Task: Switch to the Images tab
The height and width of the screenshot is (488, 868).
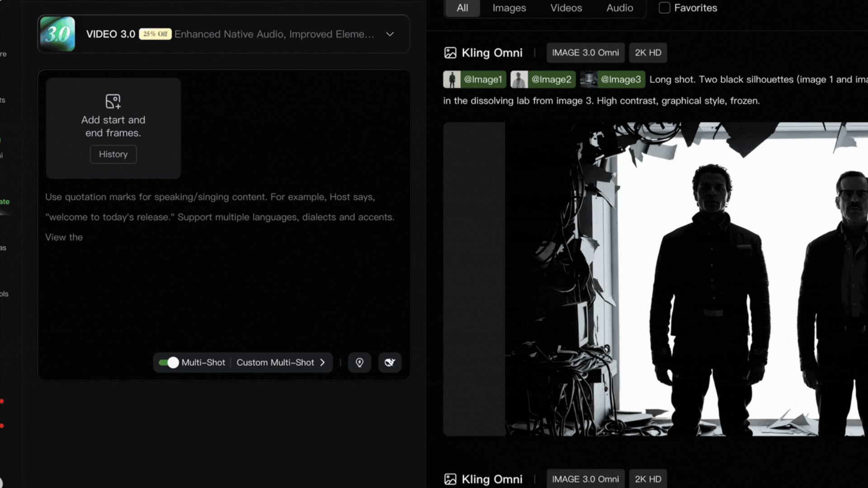Action: point(509,8)
